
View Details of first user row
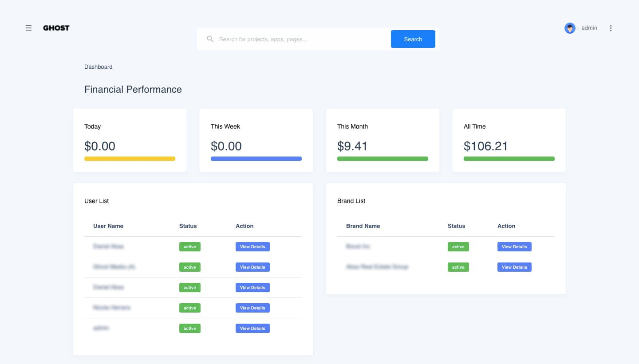[x=252, y=247]
